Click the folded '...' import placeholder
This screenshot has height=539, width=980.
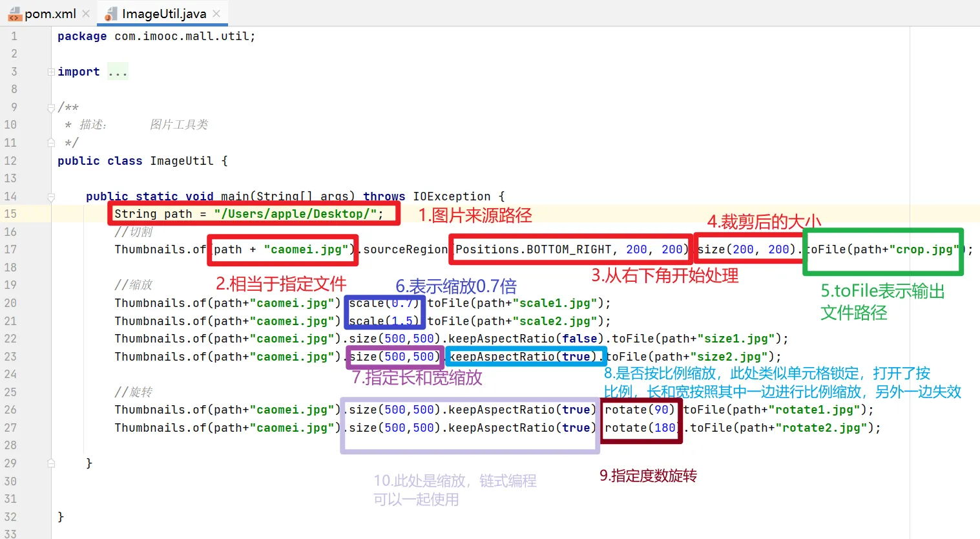tap(118, 72)
